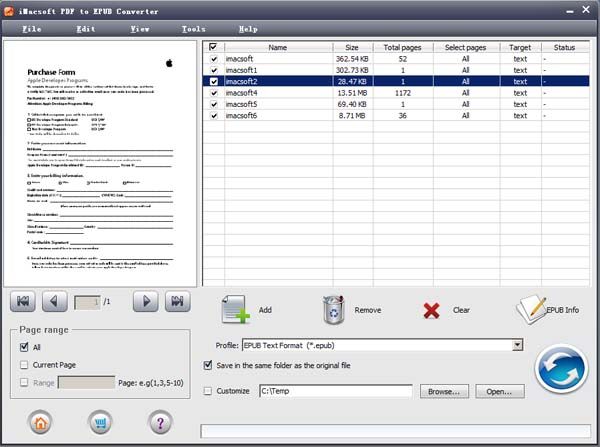This screenshot has height=447, width=600.
Task: Jump to the last page of the preview
Action: point(178,302)
